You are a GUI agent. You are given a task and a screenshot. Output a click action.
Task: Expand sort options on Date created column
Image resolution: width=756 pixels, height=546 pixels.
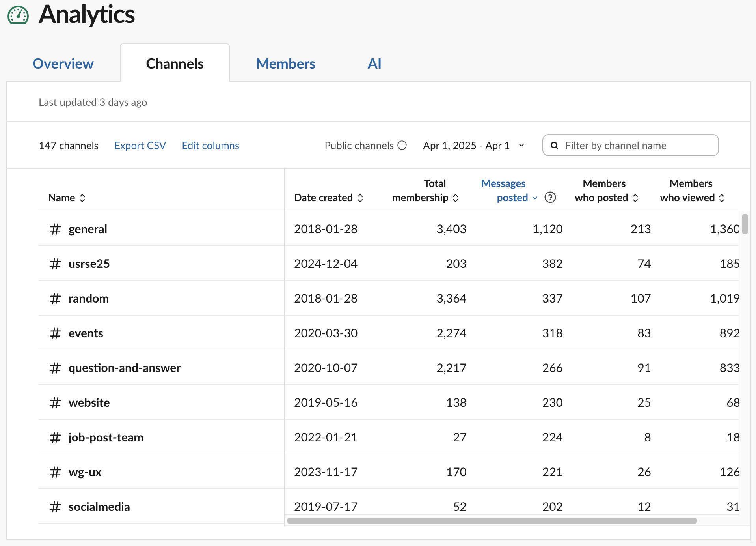360,198
